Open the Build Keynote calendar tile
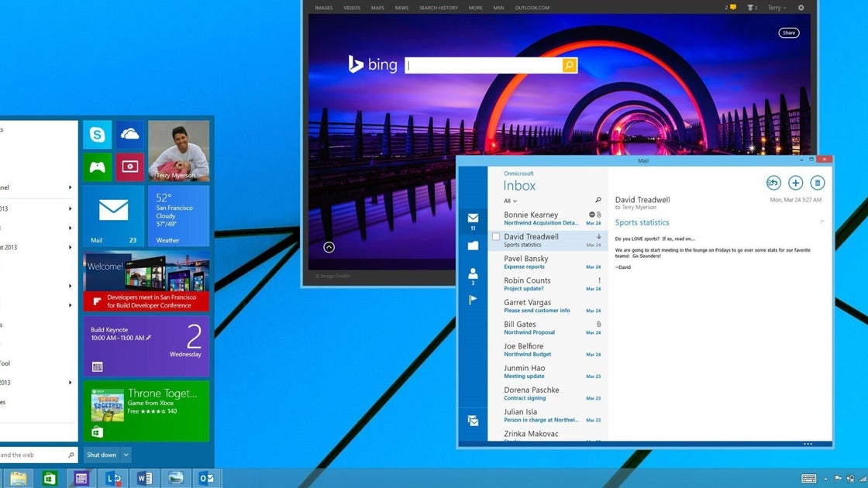The width and height of the screenshot is (868, 488). point(146,345)
